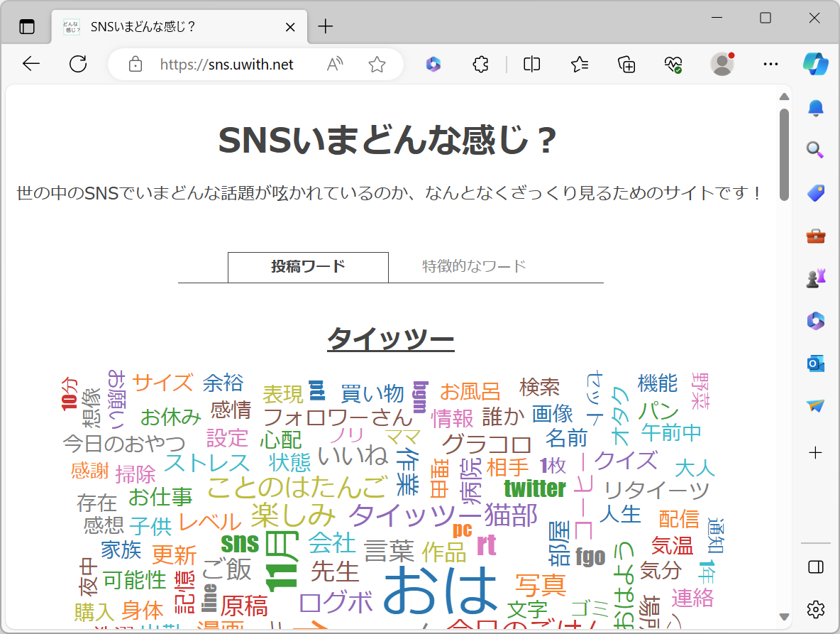Open the Games sidebar icon
This screenshot has height=634, width=840.
coord(815,277)
